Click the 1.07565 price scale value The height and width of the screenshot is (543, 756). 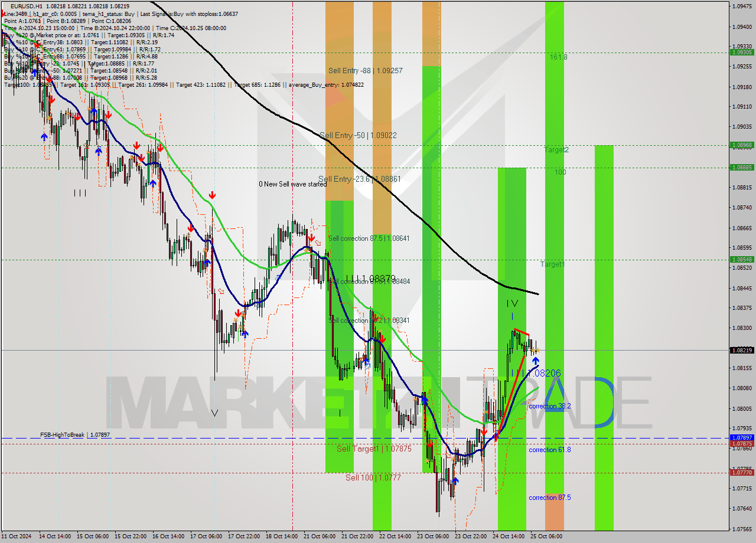742,529
